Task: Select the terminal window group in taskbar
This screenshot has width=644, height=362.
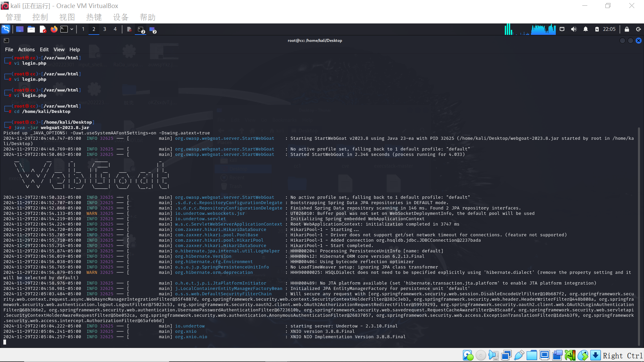Action: pos(141,29)
